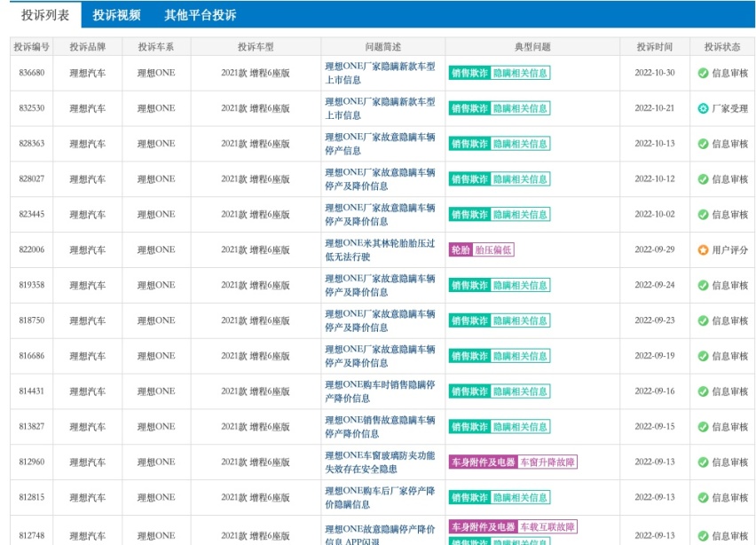Screen dimensions: 756x545
Task: Select complaint number 818750 cell
Action: point(31,320)
